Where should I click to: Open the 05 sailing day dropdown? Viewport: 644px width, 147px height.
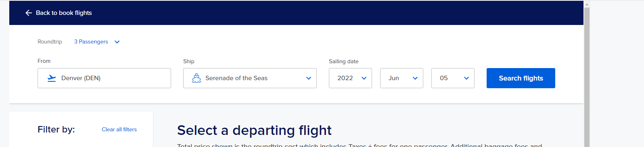453,78
